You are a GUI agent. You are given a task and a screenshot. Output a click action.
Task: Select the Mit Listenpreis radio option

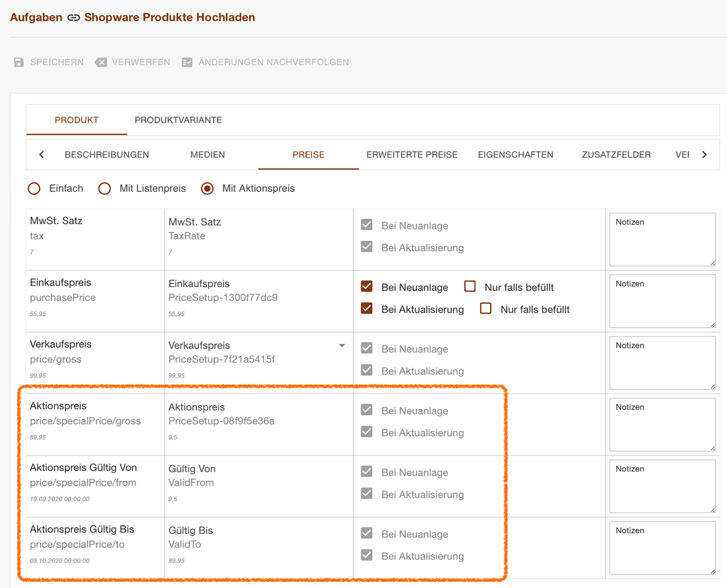tap(104, 189)
